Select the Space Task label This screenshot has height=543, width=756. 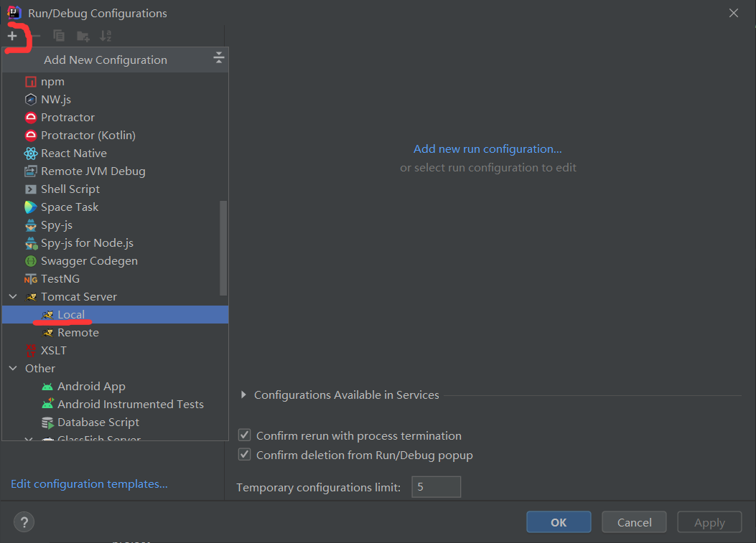click(x=70, y=207)
